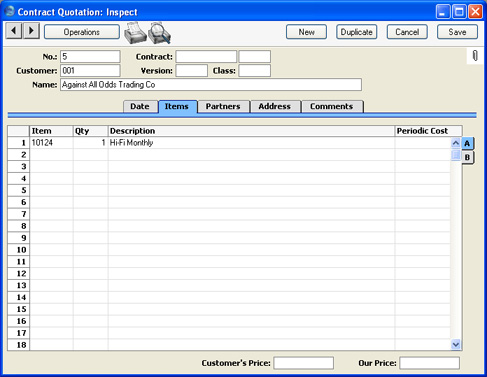The height and width of the screenshot is (377, 487).
Task: Open the Operations menu
Action: [82, 32]
